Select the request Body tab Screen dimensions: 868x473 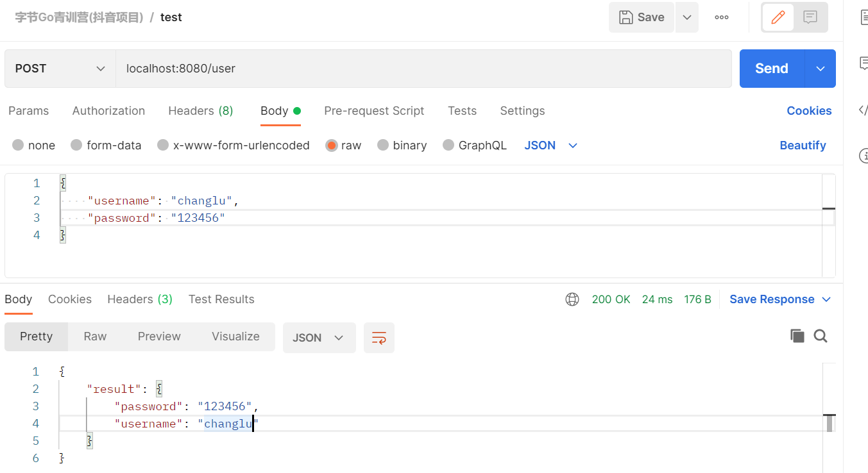coord(280,111)
